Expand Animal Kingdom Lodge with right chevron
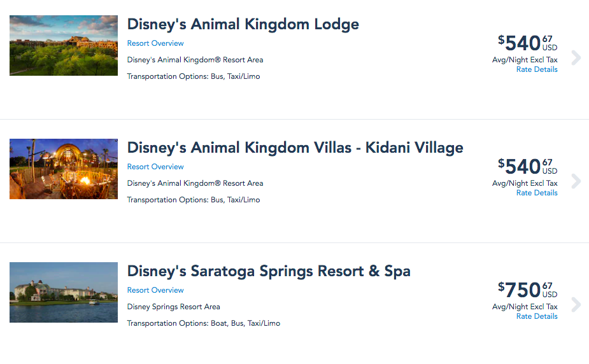Viewport: 589px width, 364px height. pos(576,58)
